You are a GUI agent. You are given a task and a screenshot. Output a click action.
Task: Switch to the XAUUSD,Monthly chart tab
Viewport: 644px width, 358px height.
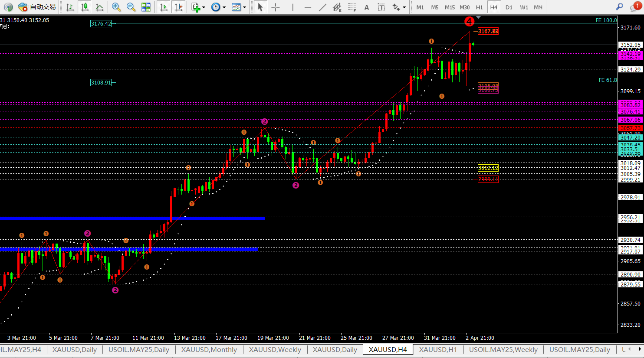point(209,350)
